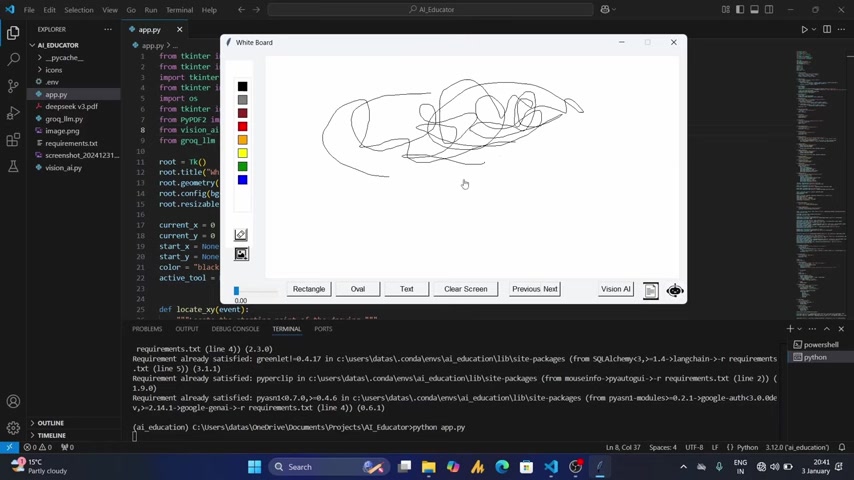Open notifications bell in status bar

tap(841, 447)
